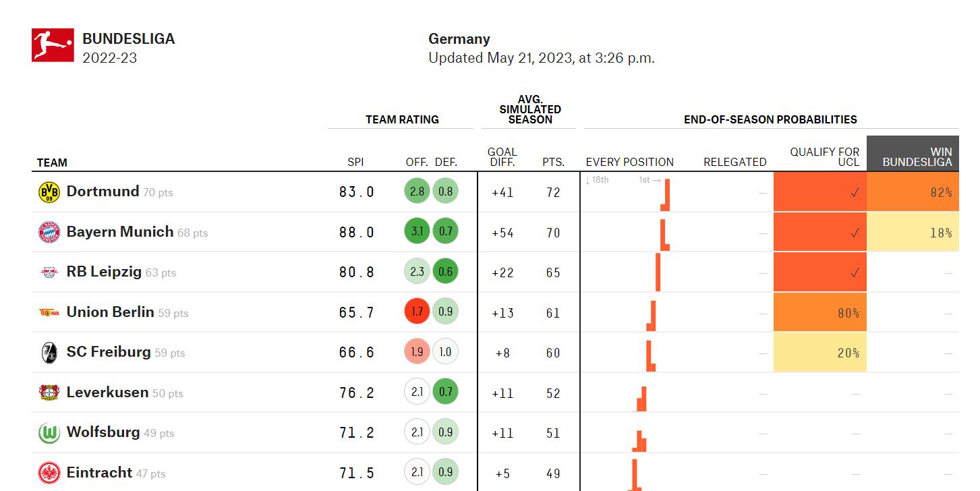Click Union Berlin's 80% UCL cell
Viewport: 980px width, 491px height.
819,313
